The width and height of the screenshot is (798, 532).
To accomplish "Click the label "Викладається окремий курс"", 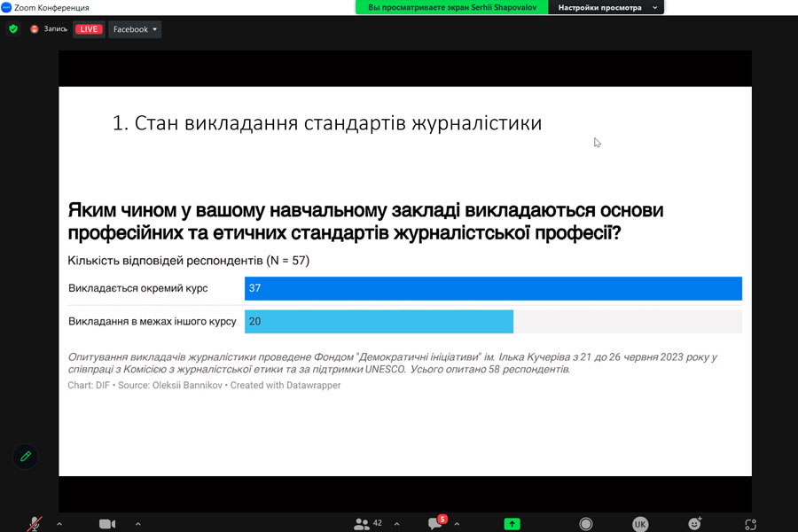I will click(x=138, y=288).
